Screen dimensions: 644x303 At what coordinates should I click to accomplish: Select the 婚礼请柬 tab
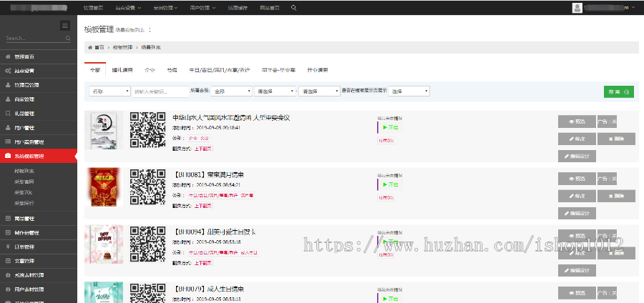(122, 70)
